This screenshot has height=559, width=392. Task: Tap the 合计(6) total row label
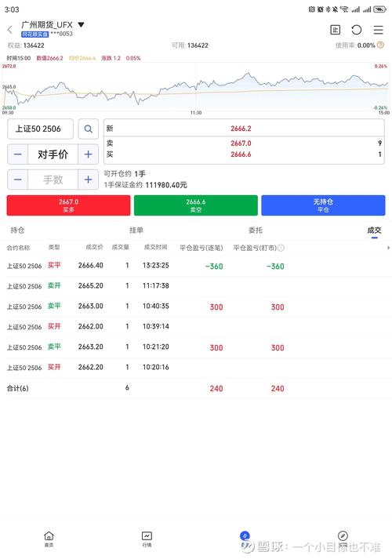coord(17,388)
